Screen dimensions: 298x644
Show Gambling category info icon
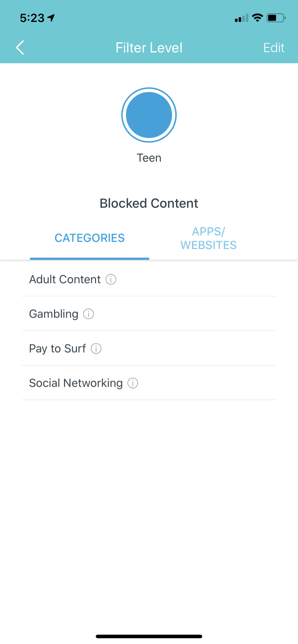tap(89, 314)
